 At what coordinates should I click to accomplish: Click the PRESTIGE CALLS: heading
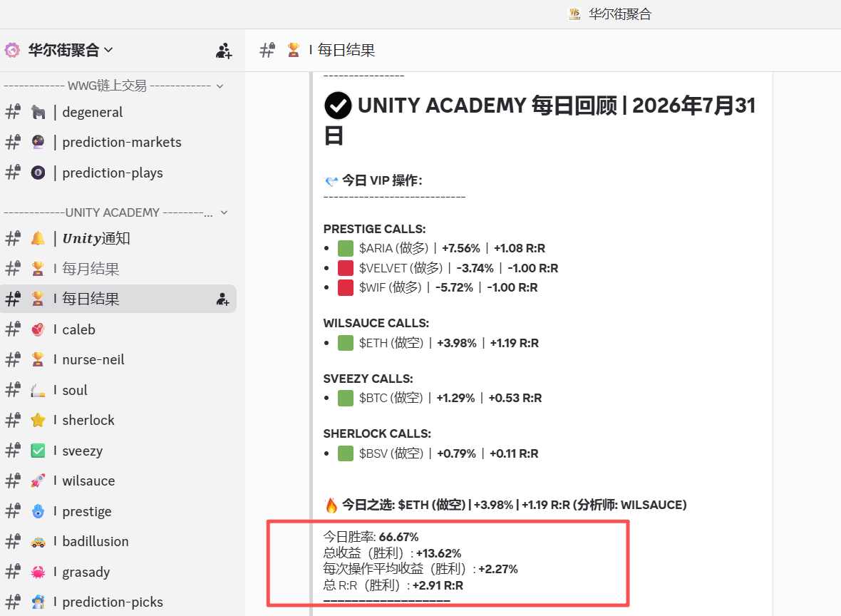[374, 229]
